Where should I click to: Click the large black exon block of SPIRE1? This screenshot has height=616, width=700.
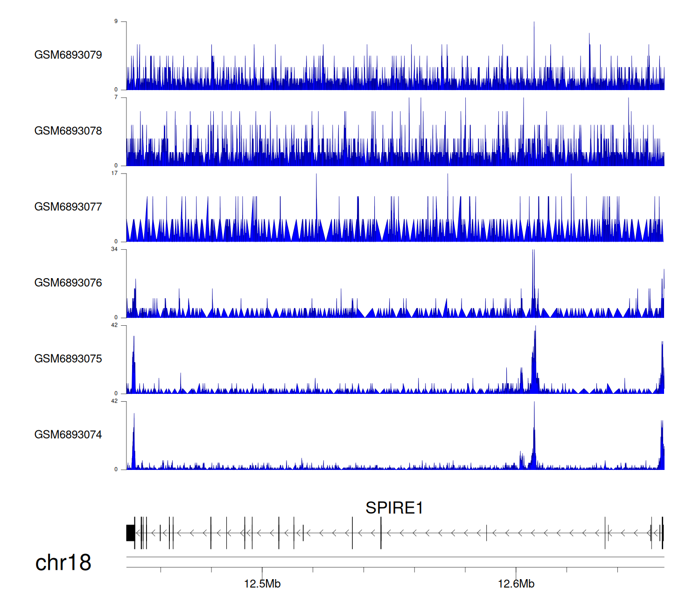click(130, 533)
